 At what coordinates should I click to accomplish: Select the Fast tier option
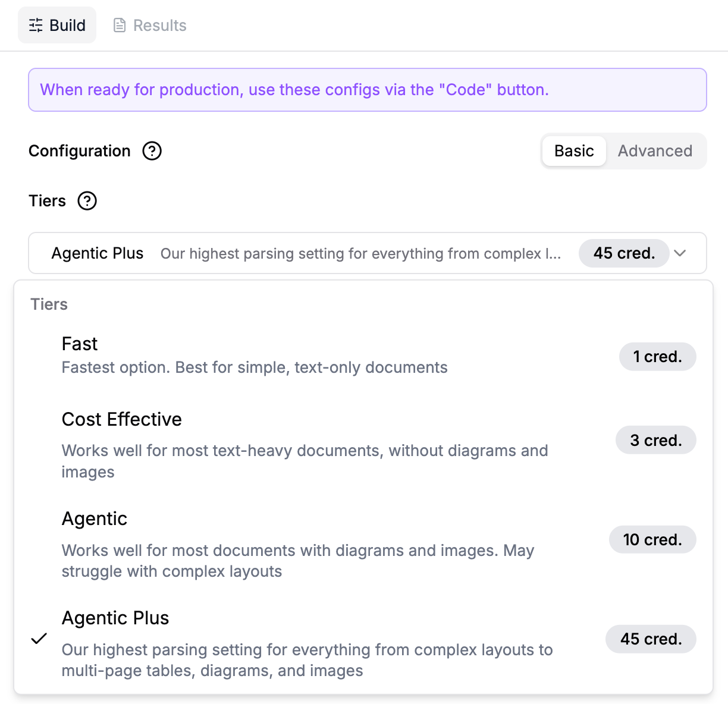(255, 356)
